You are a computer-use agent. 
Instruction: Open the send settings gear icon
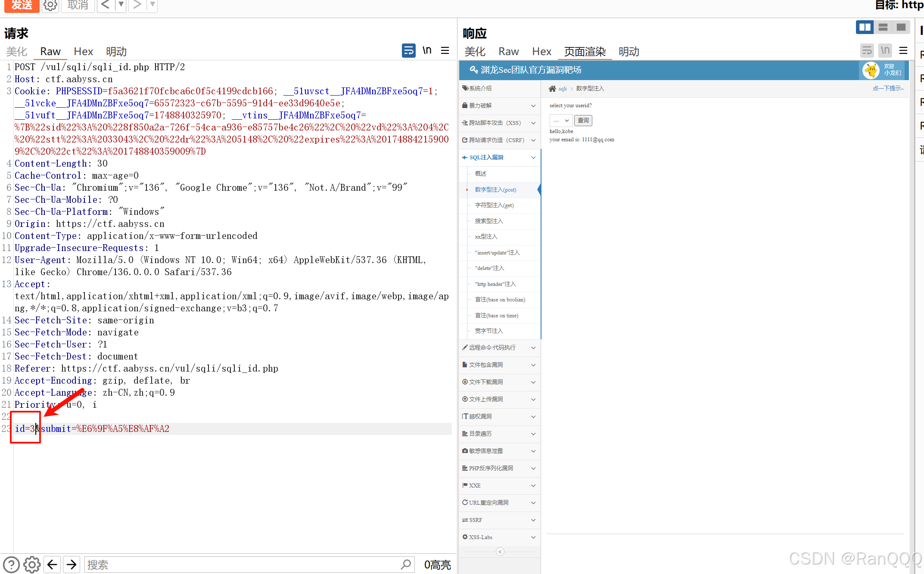(x=50, y=5)
